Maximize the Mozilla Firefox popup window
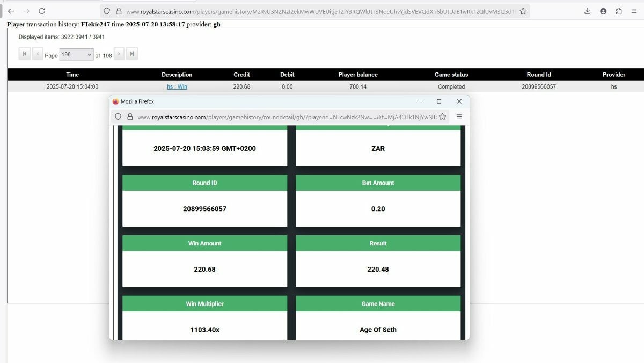 click(439, 101)
